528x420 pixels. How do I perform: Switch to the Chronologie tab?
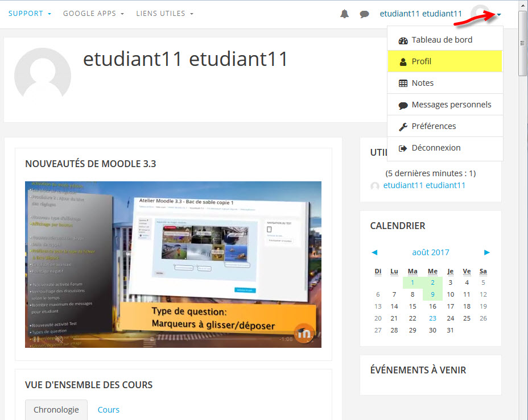[x=56, y=409]
